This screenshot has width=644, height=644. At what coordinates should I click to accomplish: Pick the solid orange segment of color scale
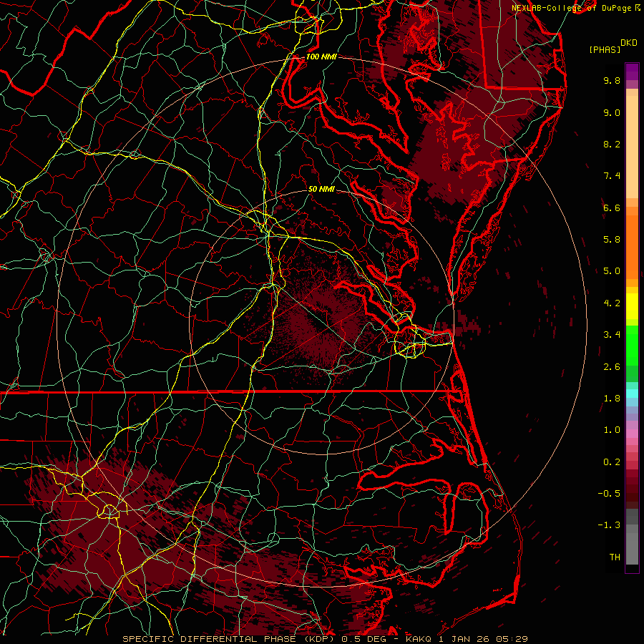point(632,246)
